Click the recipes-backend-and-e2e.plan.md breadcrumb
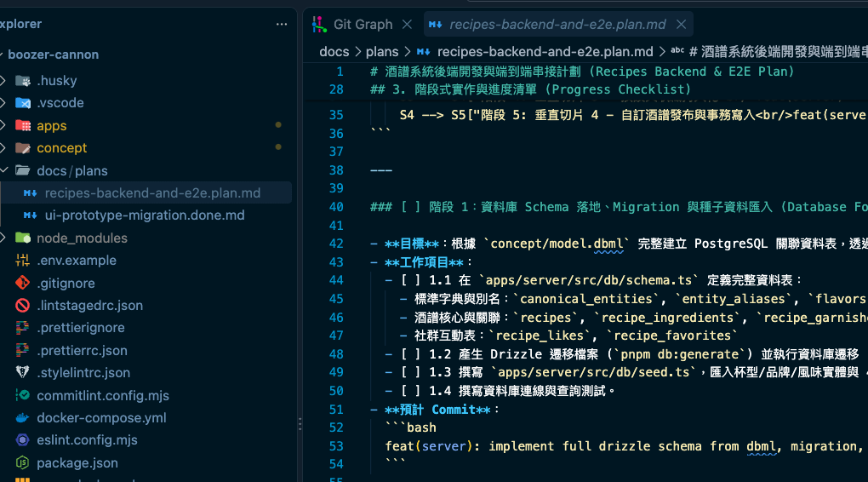The height and width of the screenshot is (482, 868). (x=545, y=52)
